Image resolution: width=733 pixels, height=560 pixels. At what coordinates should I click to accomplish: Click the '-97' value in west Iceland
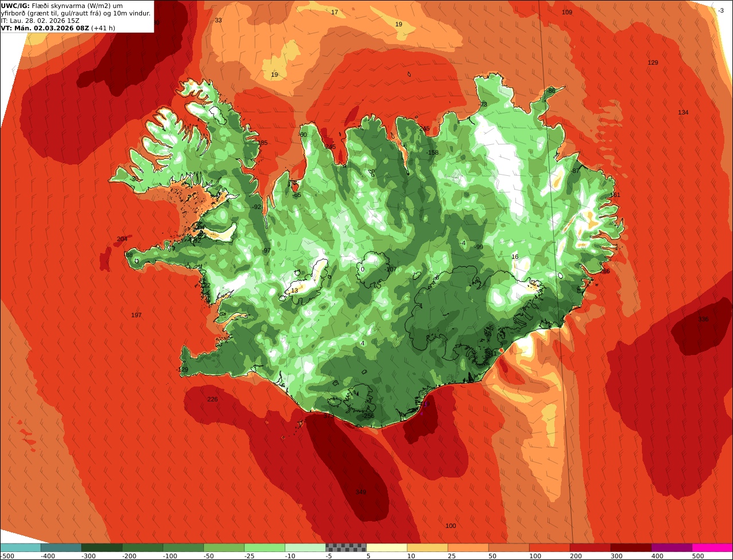tap(266, 250)
